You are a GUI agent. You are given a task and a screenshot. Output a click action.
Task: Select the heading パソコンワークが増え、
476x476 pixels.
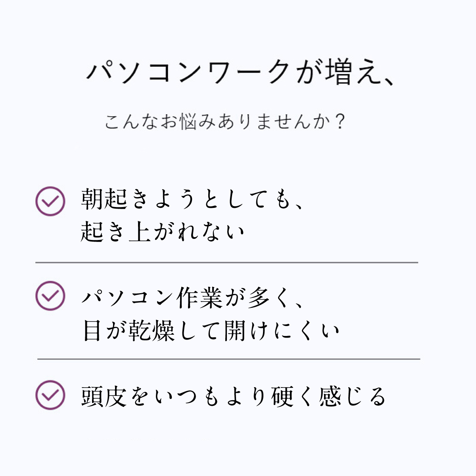pyautogui.click(x=241, y=73)
